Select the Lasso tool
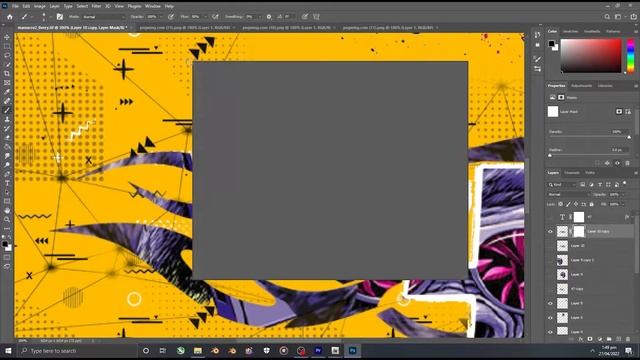The image size is (640, 360). (7, 55)
